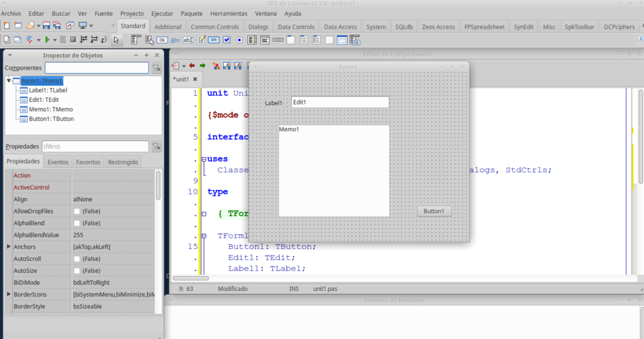The image size is (644, 339).
Task: Pick TToggleBox (on) component from palette
Action: (214, 40)
